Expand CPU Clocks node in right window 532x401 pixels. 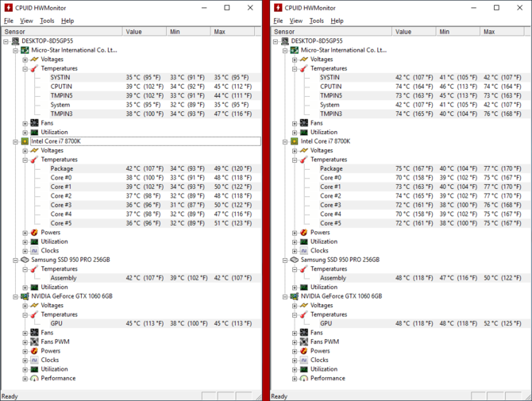coord(295,251)
